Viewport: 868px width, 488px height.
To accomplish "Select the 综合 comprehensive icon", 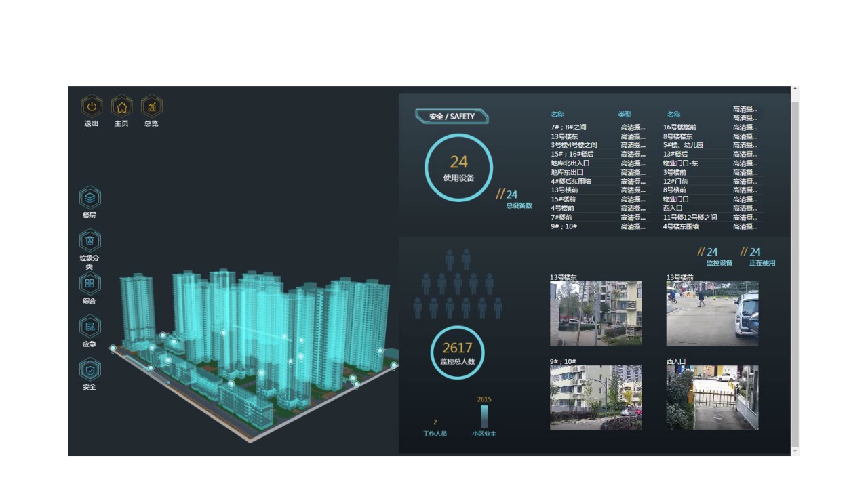I will (90, 283).
